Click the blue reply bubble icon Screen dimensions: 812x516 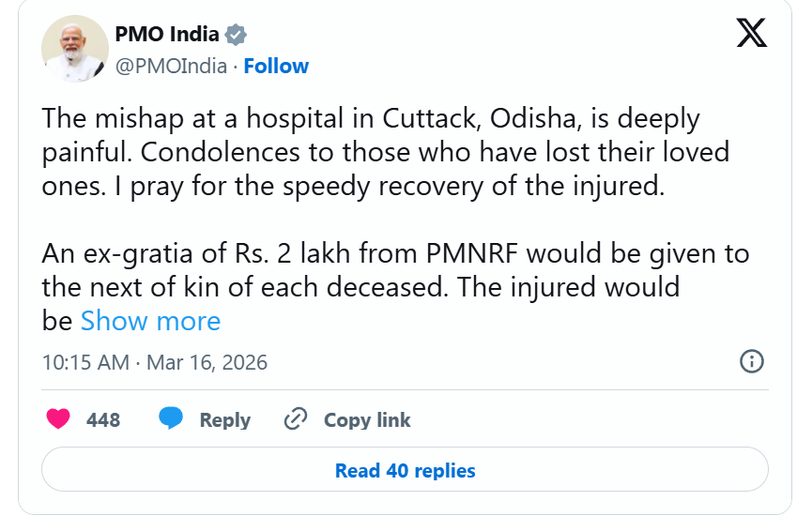point(171,419)
